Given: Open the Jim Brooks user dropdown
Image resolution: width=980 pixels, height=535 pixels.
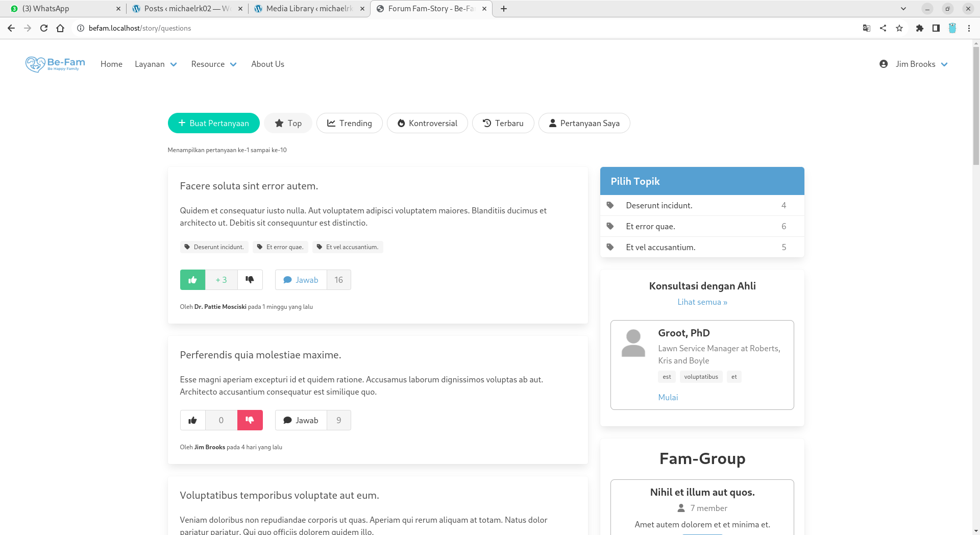Looking at the screenshot, I should click(x=914, y=64).
